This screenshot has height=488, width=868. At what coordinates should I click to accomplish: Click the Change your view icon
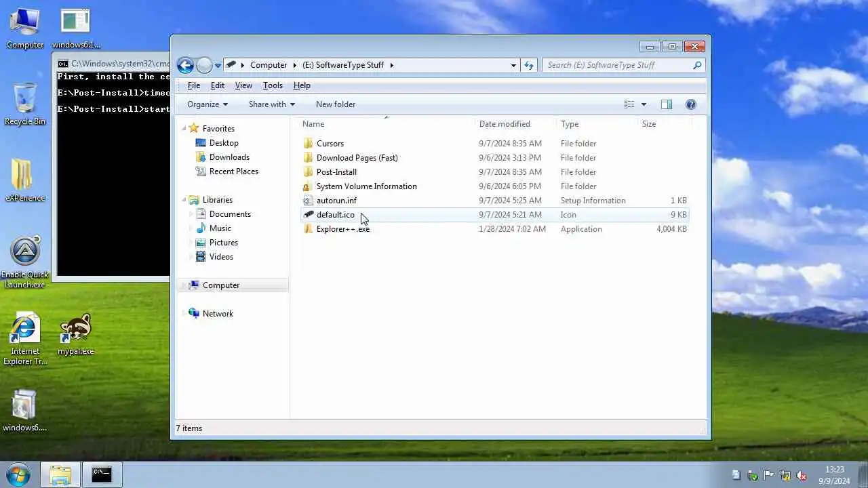629,104
